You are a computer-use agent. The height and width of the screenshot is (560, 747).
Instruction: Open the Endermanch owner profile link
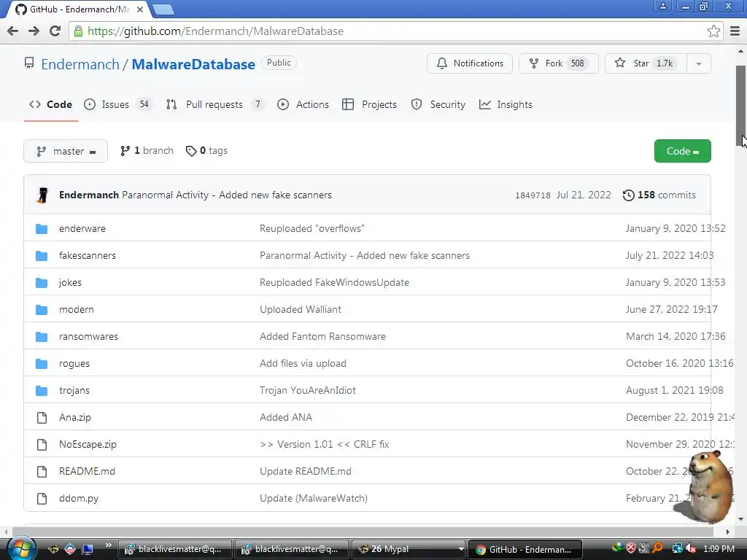pyautogui.click(x=80, y=64)
